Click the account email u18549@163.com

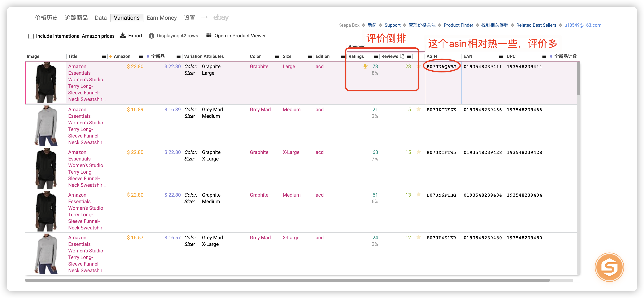point(583,25)
